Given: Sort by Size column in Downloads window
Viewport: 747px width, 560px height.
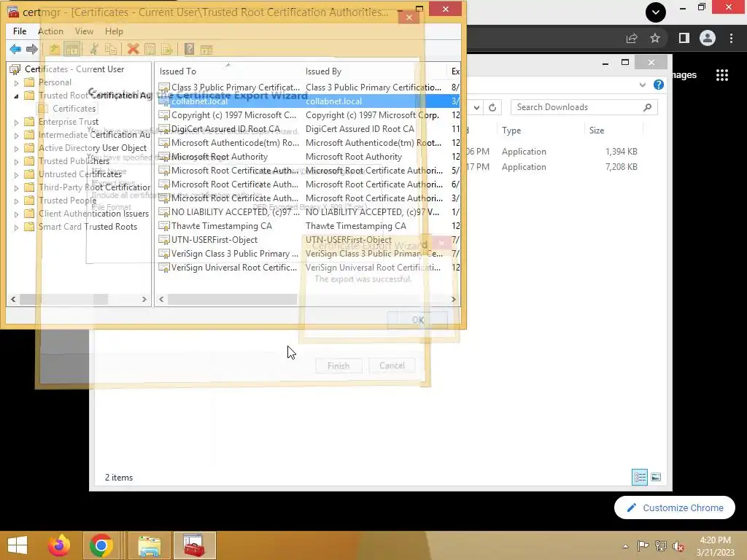Looking at the screenshot, I should pos(597,131).
